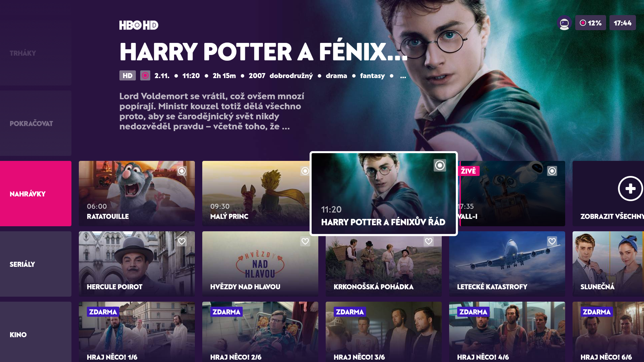Open the Hraj něco! 3/6 free episode
This screenshot has height=362, width=644.
click(383, 332)
